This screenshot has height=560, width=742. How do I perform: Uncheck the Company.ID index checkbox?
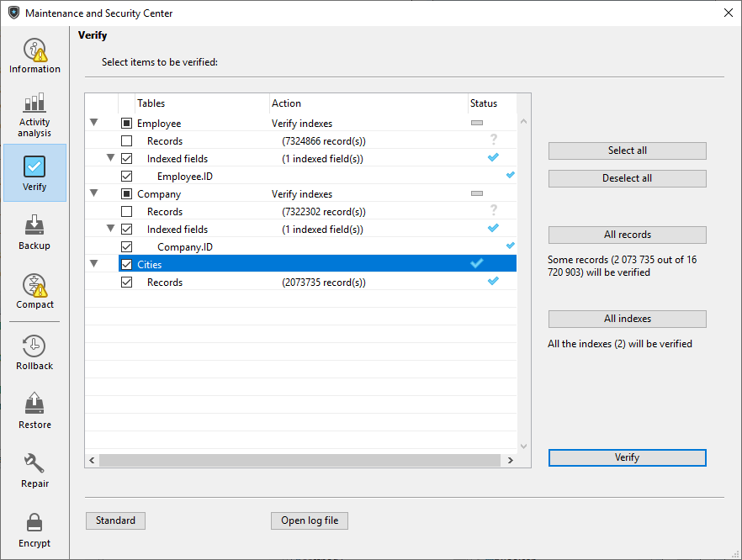click(126, 247)
